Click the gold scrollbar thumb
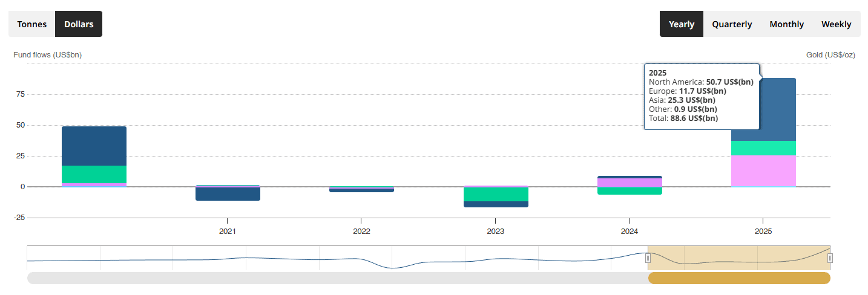This screenshot has height=295, width=868. tap(738, 278)
